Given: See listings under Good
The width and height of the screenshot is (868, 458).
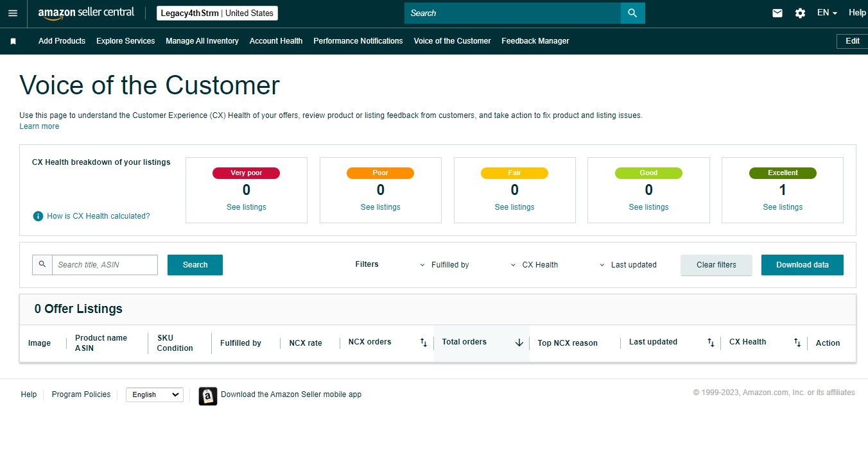Looking at the screenshot, I should point(649,207).
